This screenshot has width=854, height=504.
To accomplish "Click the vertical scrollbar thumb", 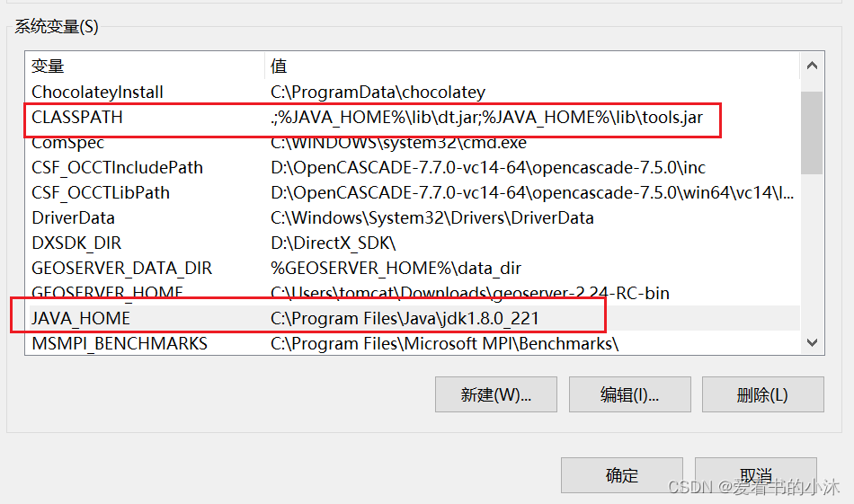I will pos(812,132).
